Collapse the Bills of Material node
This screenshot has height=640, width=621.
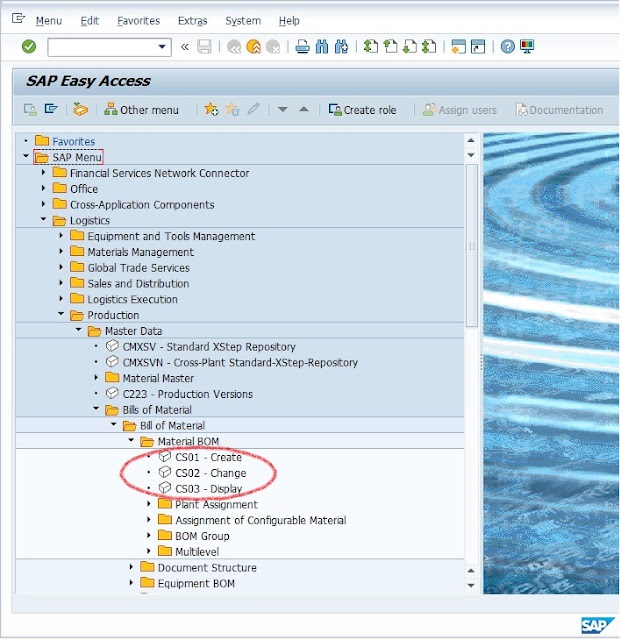coord(96,409)
